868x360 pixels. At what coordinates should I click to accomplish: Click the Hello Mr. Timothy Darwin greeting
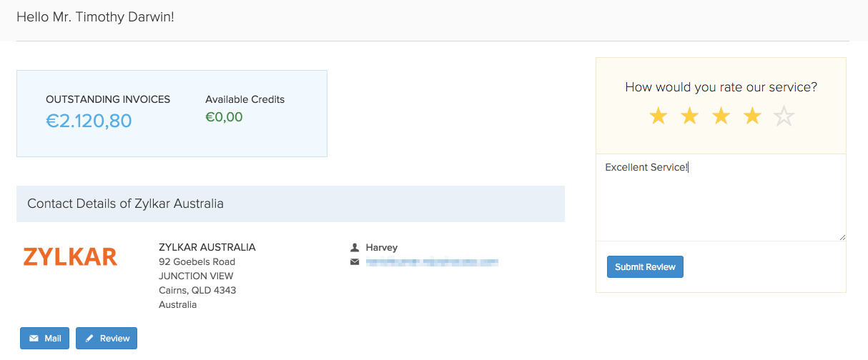click(x=95, y=16)
